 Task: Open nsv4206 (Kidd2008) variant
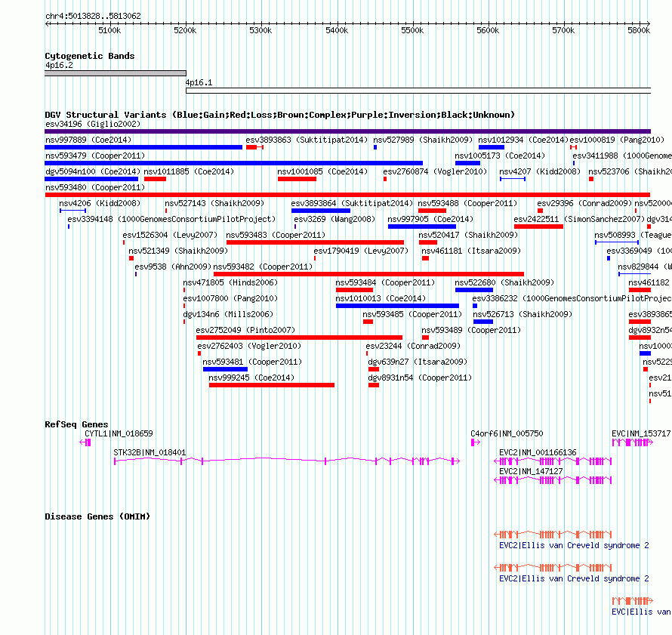click(x=100, y=203)
